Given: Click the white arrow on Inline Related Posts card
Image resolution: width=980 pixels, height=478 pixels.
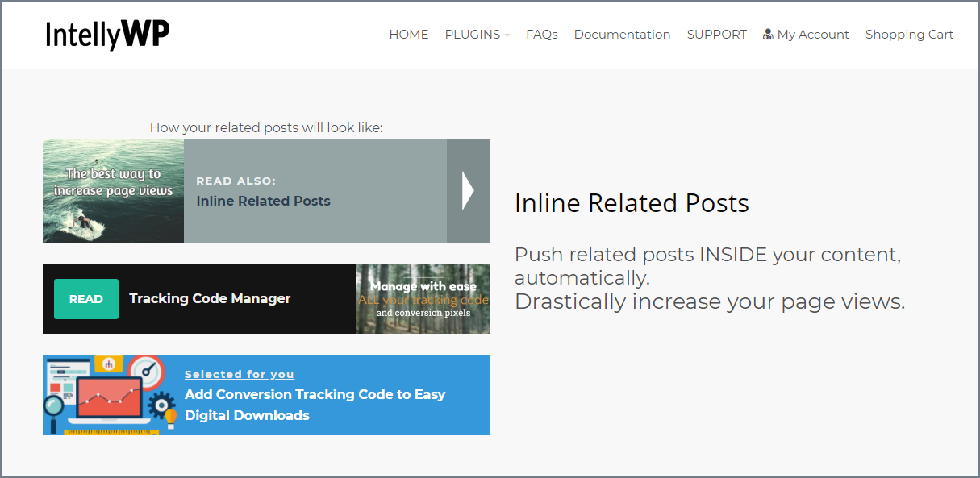Looking at the screenshot, I should (x=468, y=191).
